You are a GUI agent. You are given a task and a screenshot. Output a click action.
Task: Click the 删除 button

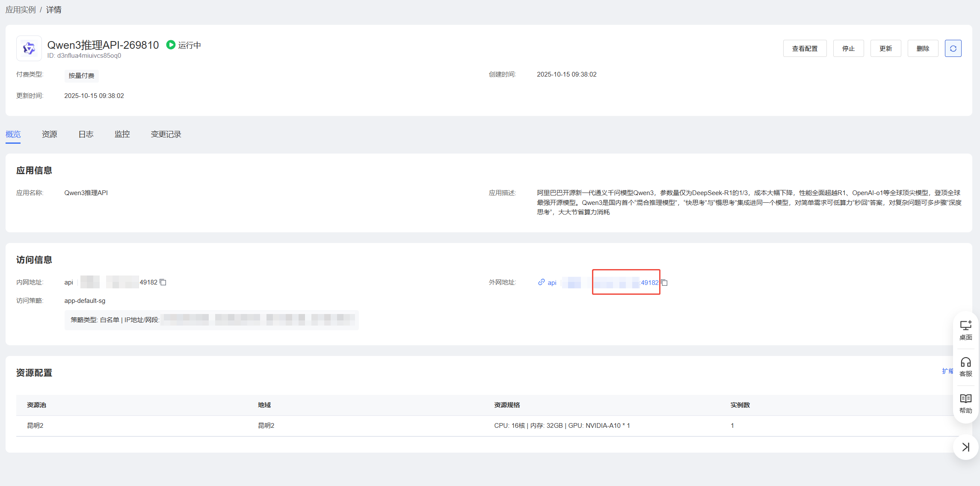point(923,49)
